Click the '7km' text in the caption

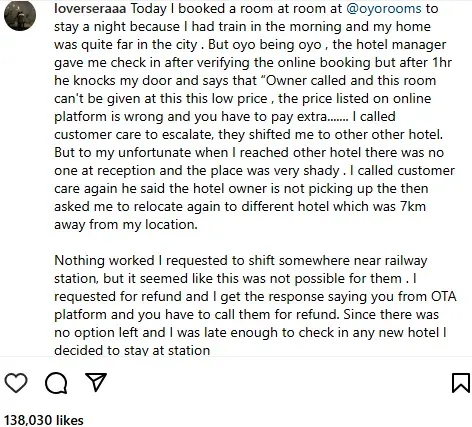pos(413,206)
